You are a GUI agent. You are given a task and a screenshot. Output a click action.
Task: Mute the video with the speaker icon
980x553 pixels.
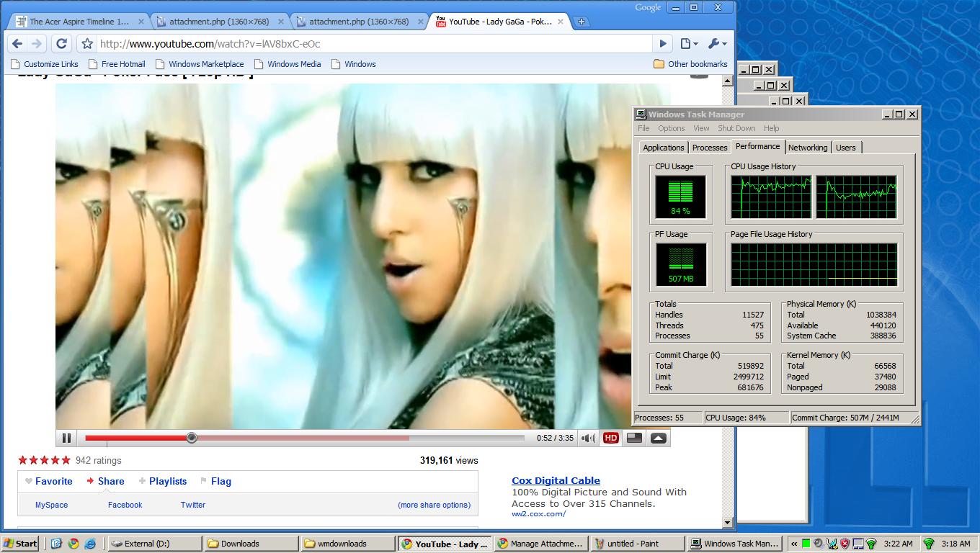click(589, 438)
